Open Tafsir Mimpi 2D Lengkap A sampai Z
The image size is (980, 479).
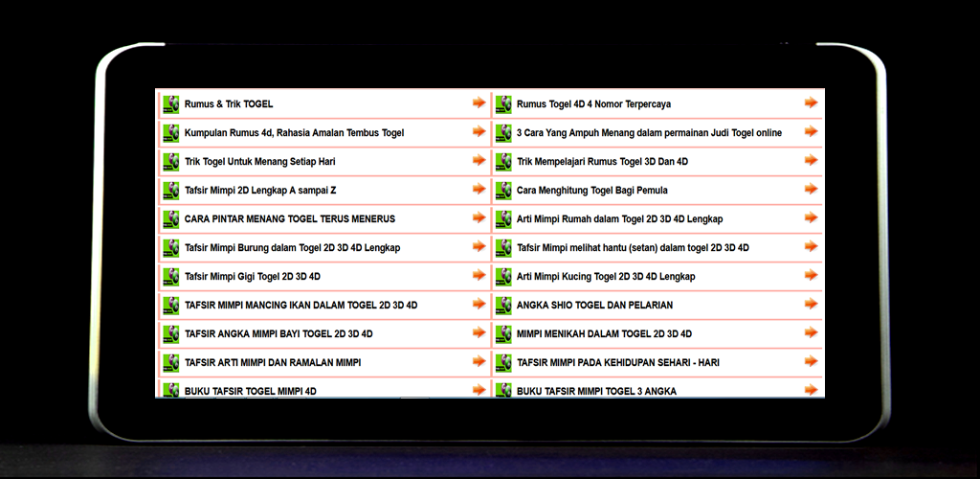coord(260,191)
